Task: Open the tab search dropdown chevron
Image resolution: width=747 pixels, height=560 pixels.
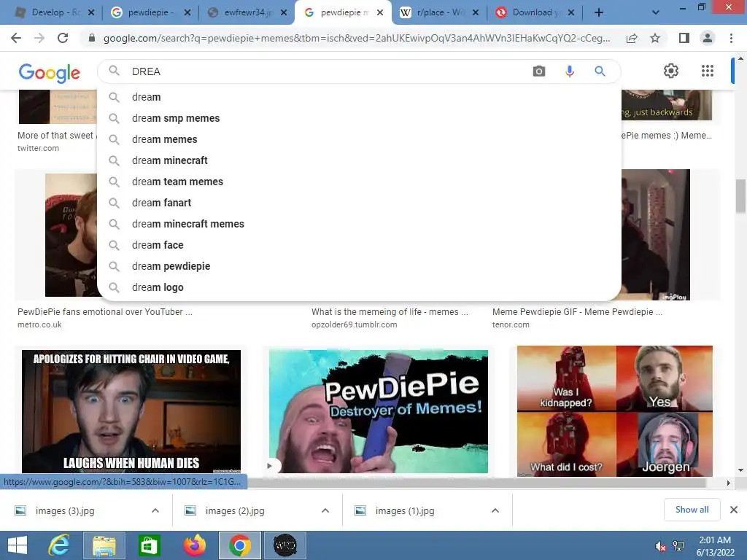Action: [x=656, y=12]
